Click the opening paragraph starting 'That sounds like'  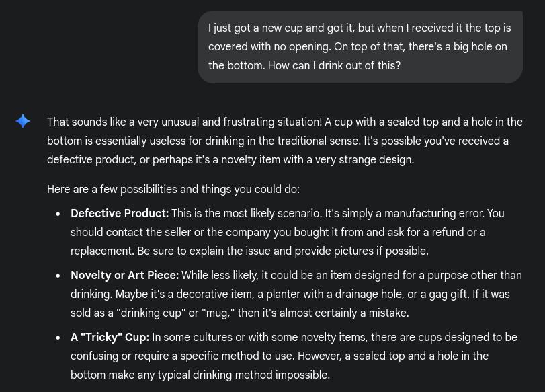pos(285,141)
